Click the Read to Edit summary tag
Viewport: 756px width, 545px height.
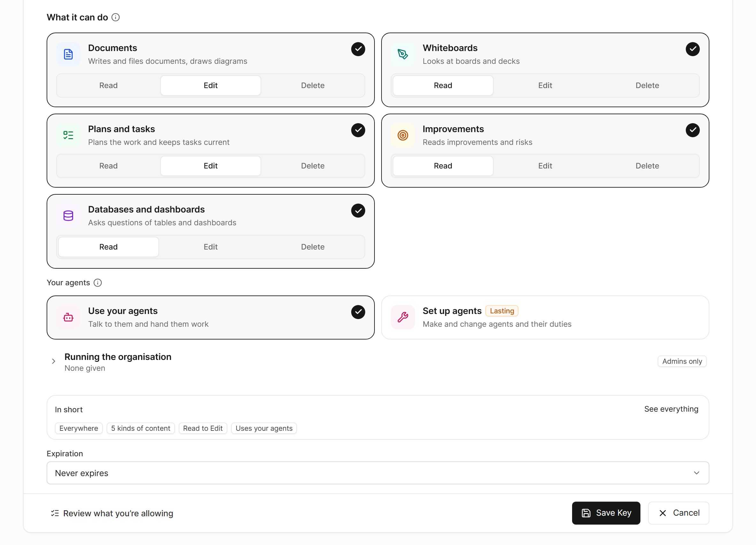[203, 429]
